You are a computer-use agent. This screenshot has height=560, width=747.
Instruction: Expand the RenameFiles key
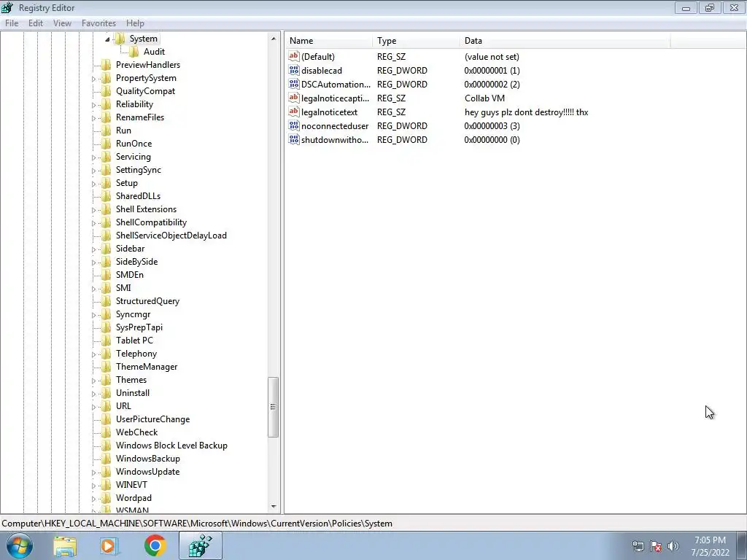point(93,118)
